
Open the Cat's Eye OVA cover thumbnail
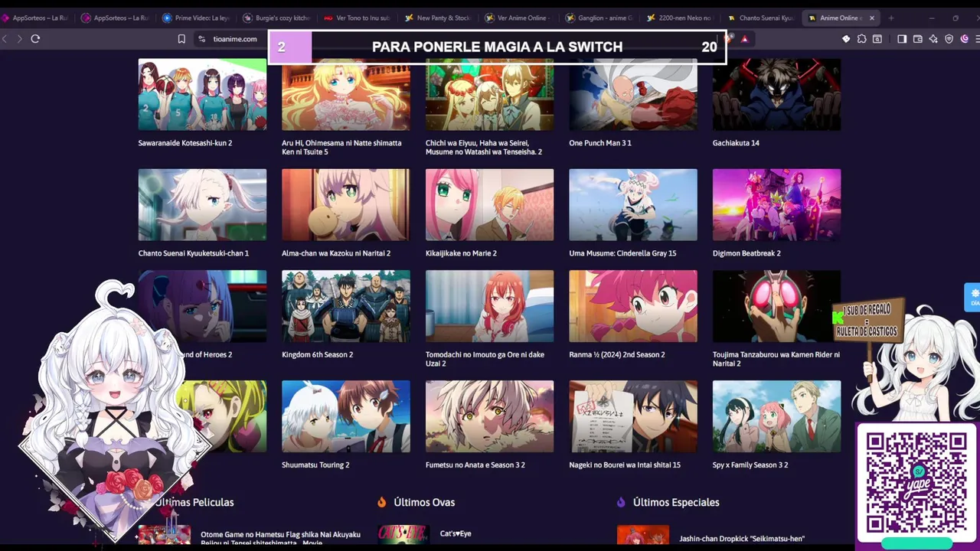[403, 534]
